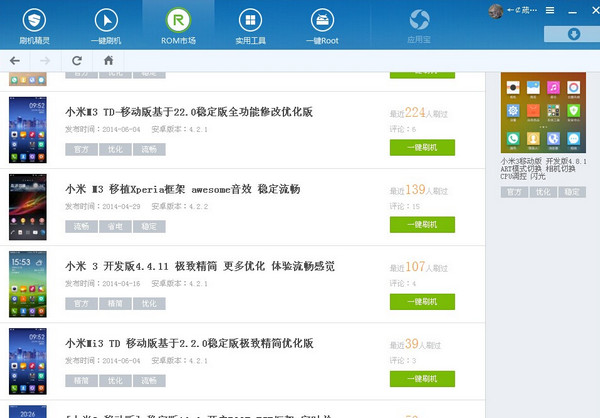Open title 小米 M3 移植Xperia框架 awesome音效
600x418 pixels.
point(183,189)
